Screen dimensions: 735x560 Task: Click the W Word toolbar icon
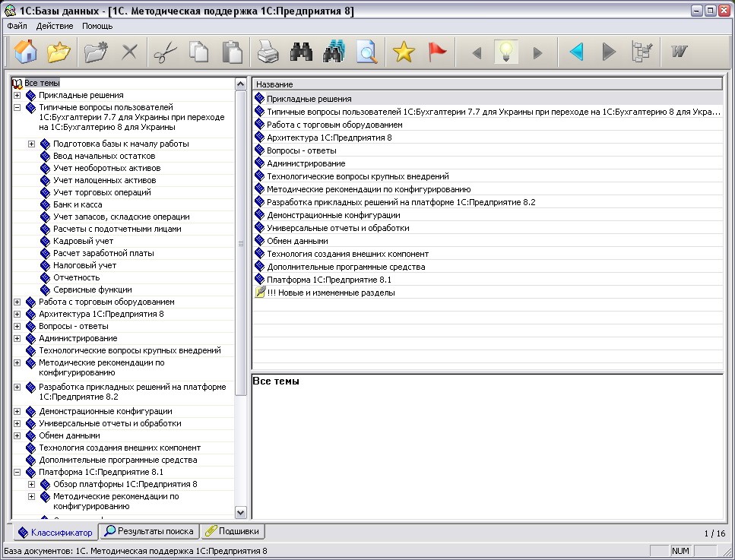pyautogui.click(x=679, y=51)
